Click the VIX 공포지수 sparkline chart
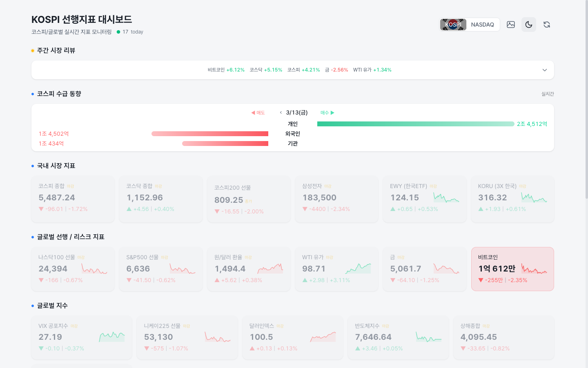This screenshot has height=368, width=588. coord(111,337)
